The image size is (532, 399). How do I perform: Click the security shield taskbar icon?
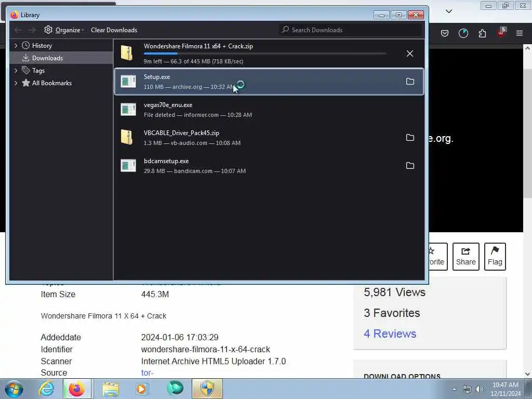207,389
